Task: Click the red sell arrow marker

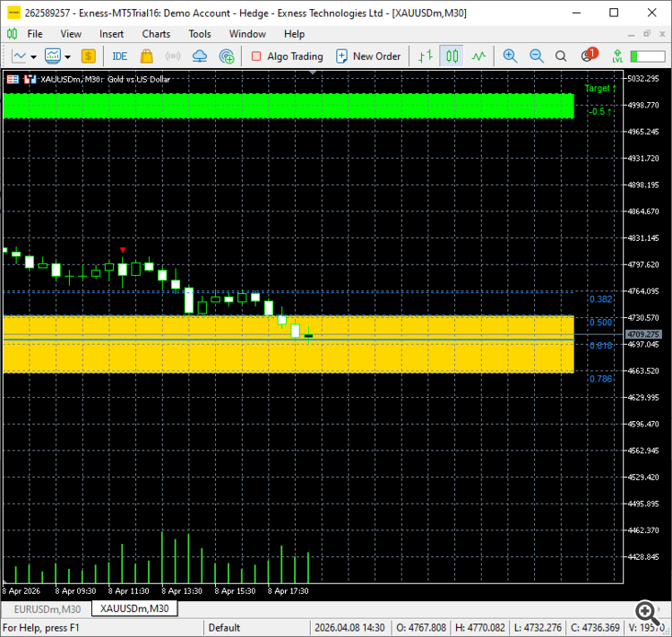Action: point(123,250)
